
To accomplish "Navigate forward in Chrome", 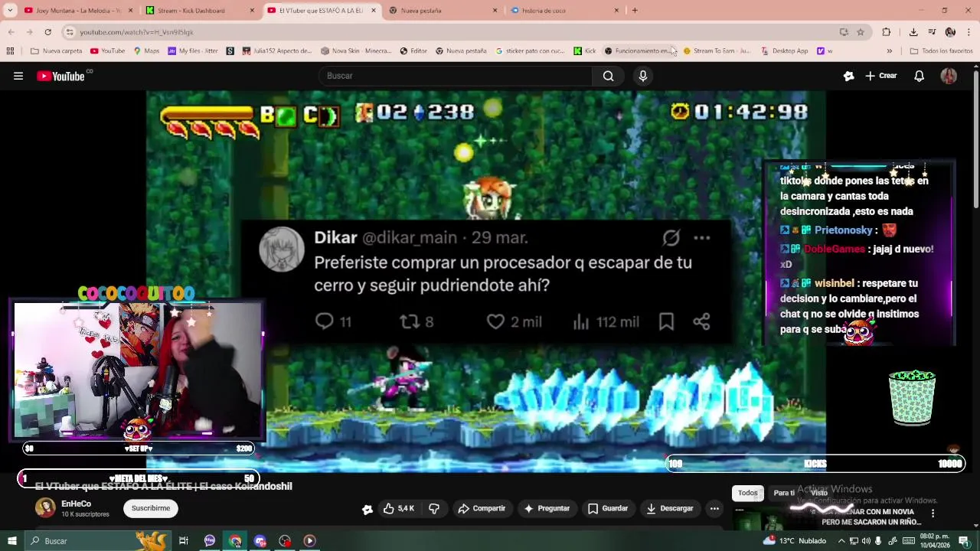I will [x=29, y=32].
